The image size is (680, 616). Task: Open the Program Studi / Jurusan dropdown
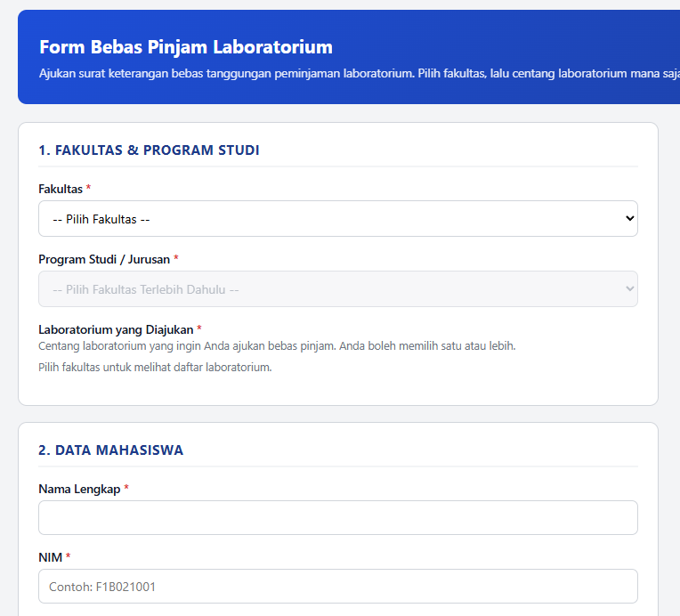pos(338,289)
